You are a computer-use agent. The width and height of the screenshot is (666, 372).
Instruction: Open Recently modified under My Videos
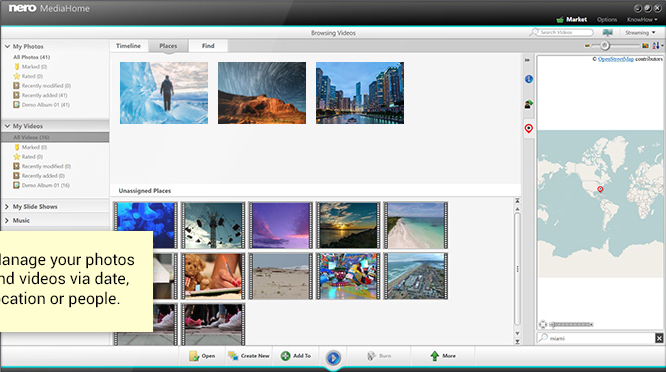(42, 166)
